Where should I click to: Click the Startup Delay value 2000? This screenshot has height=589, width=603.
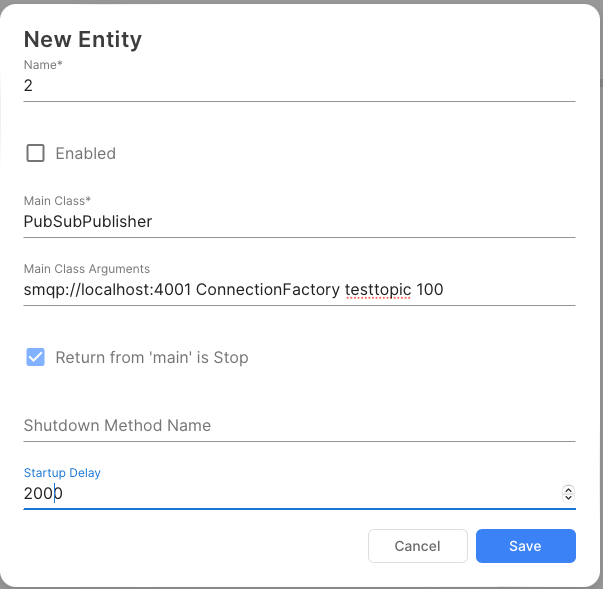(x=43, y=493)
